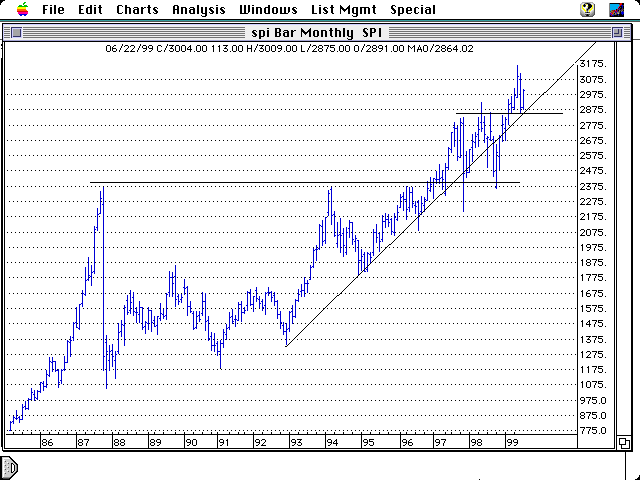Click the 1075 price axis label
This screenshot has width=640, height=480.
pos(593,385)
